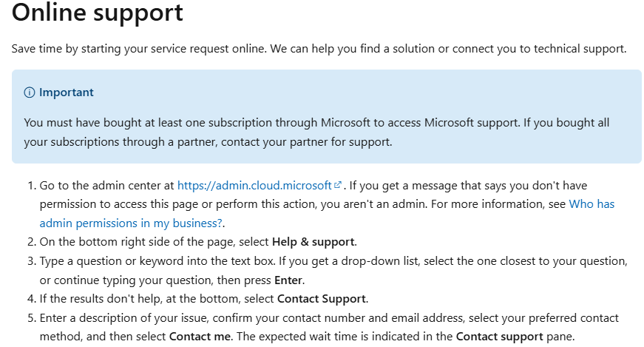Click the external link icon after admin URL
Image resolution: width=644 pixels, height=347 pixels.
338,185
